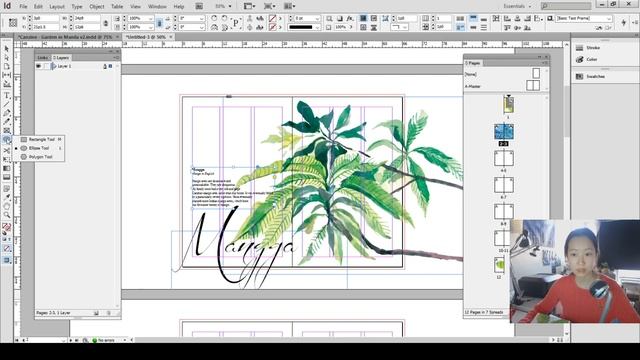640x360 pixels.
Task: Click rotate 90 degrees clockwise icon
Action: pos(214,18)
